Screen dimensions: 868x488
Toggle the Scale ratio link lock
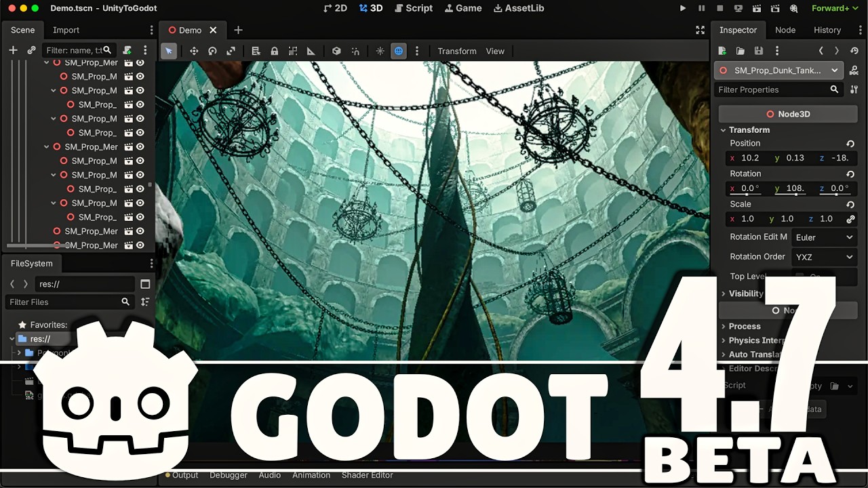(x=850, y=219)
